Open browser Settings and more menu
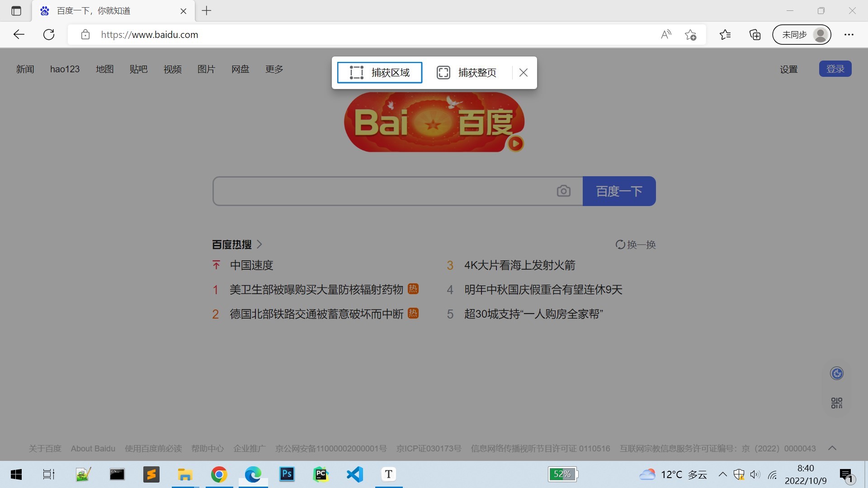Image resolution: width=868 pixels, height=488 pixels. tap(849, 35)
